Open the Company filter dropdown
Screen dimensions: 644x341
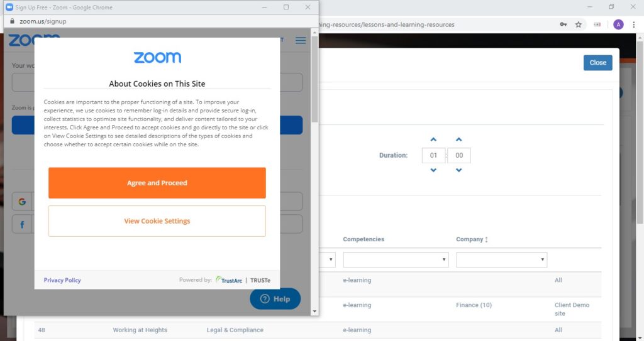501,260
